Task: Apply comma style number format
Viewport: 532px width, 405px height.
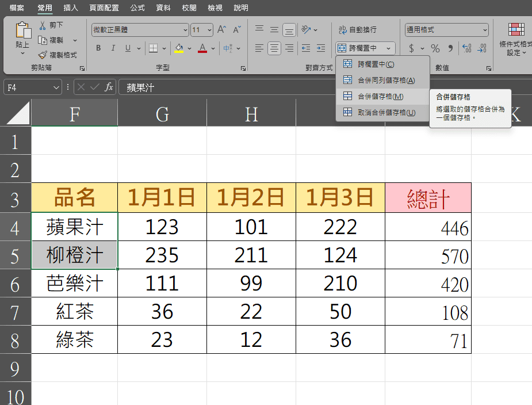Action: tap(450, 48)
